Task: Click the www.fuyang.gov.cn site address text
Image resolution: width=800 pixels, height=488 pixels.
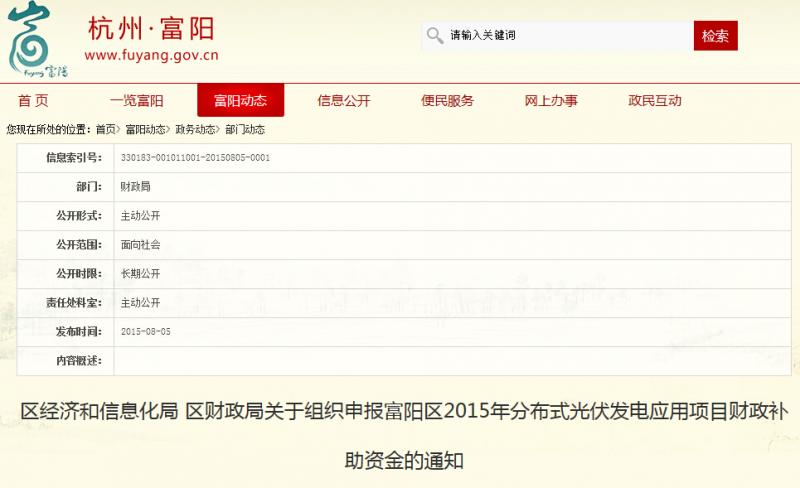Action: (x=151, y=56)
